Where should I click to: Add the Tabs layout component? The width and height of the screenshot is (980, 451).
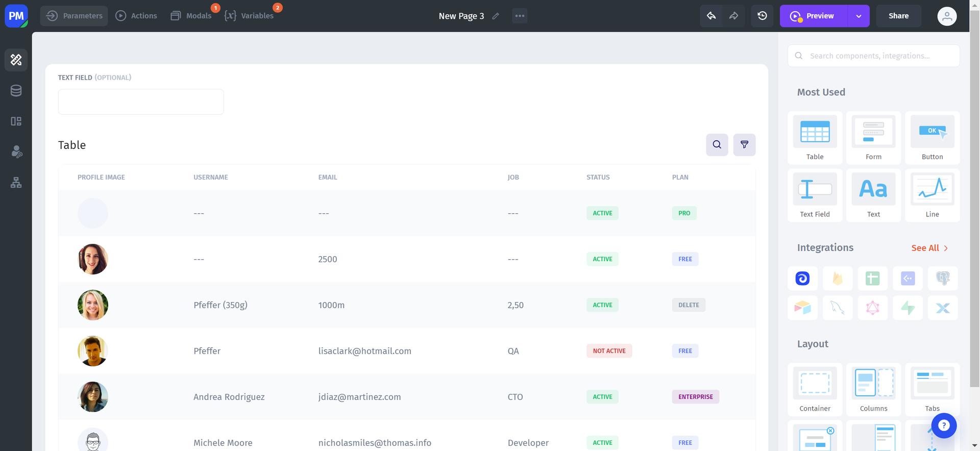933,390
